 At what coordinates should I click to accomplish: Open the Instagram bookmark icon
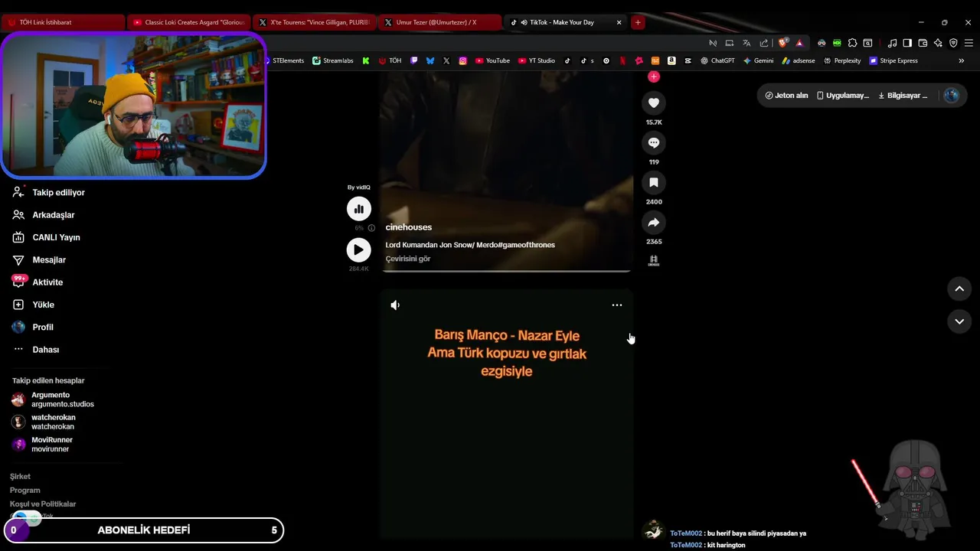462,60
